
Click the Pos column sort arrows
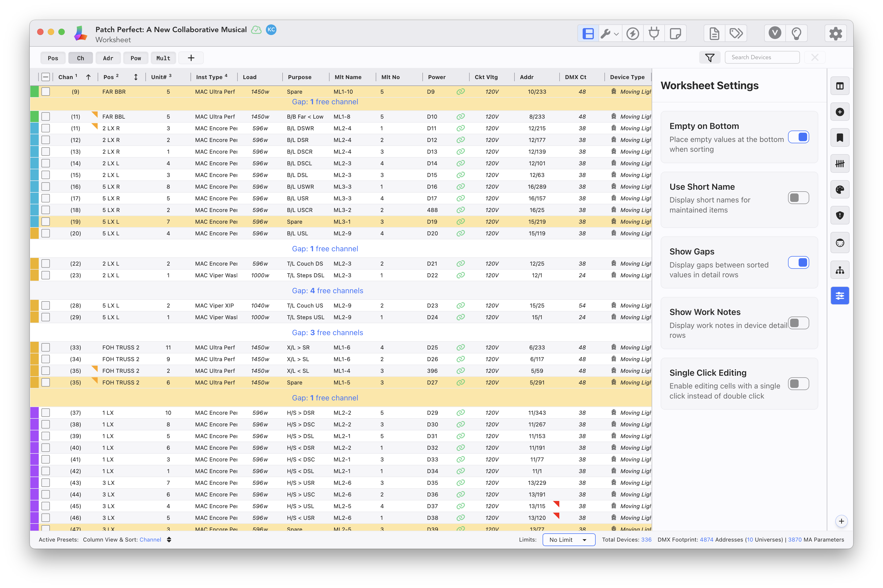[136, 77]
